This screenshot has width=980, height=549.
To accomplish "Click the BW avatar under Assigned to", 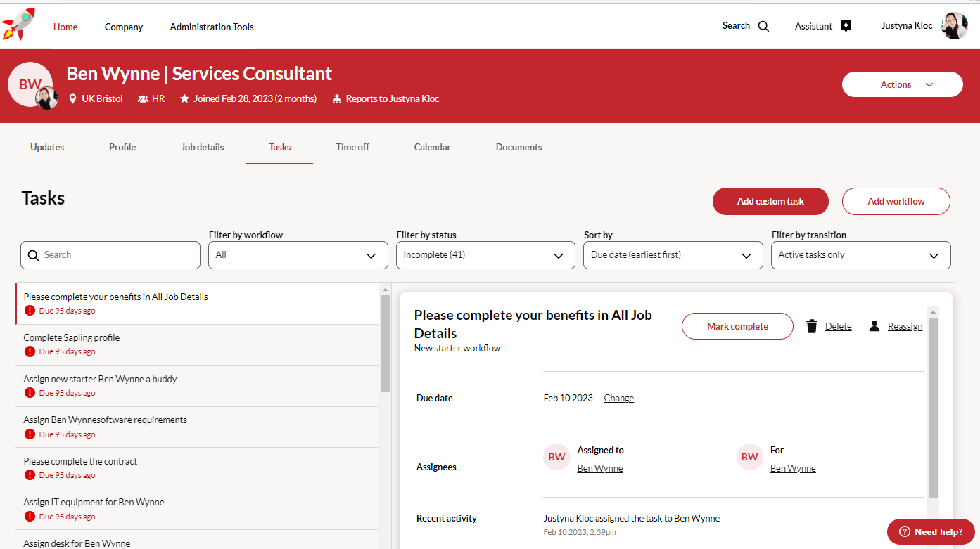I will (x=556, y=457).
